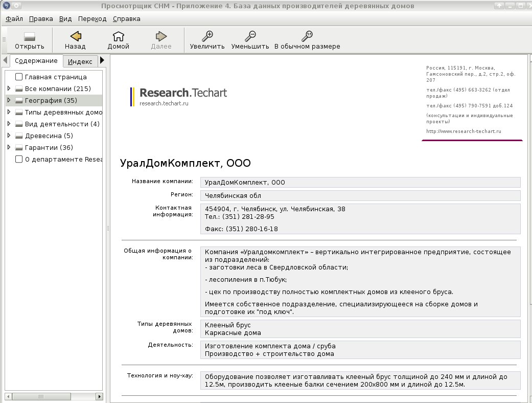Click sidebar scrollbar left arrow
The width and height of the screenshot is (532, 403).
[x=8, y=396]
